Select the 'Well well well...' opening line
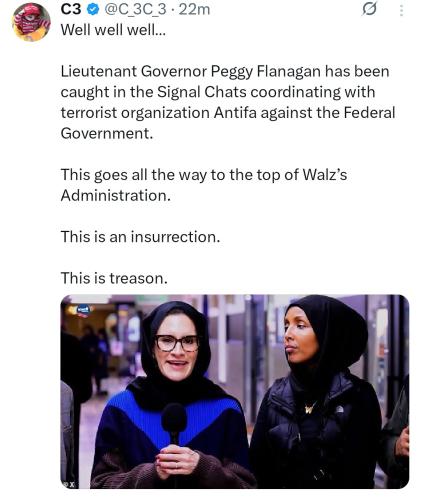Image resolution: width=421 pixels, height=500 pixels. [113, 30]
